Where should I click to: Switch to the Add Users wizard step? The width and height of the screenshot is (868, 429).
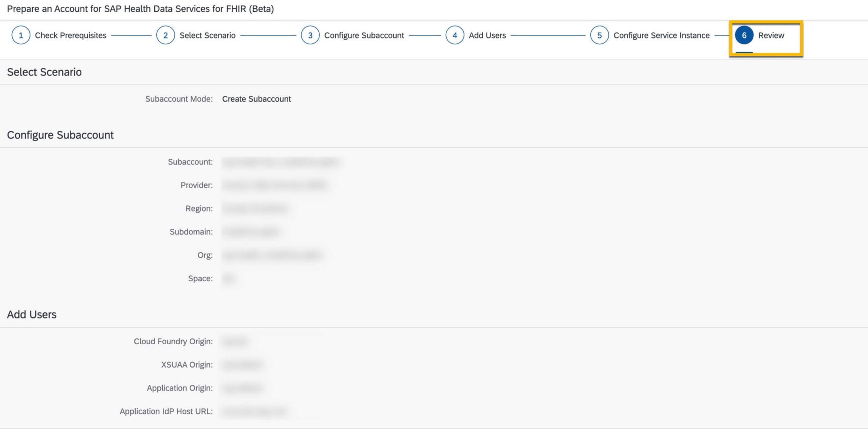coord(487,35)
